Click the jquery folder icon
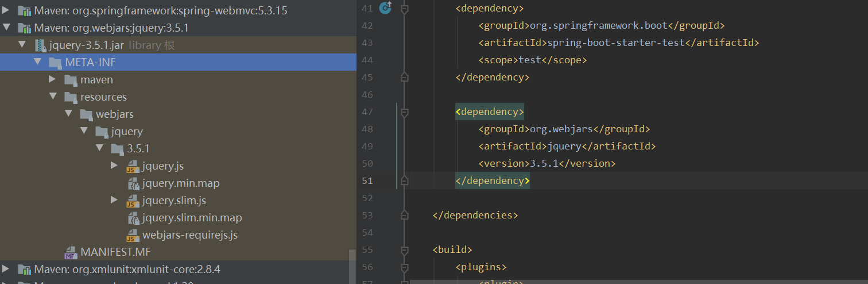 point(102,132)
